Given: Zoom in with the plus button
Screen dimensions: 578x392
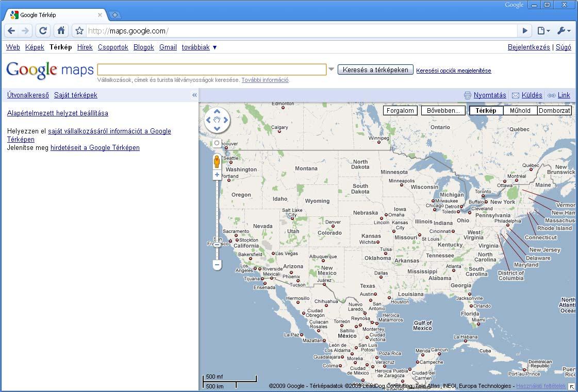Looking at the screenshot, I should pyautogui.click(x=217, y=175).
